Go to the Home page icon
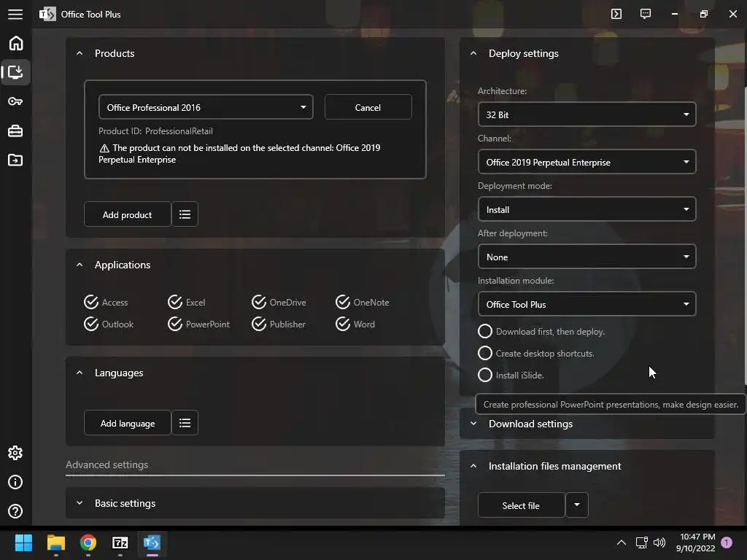The height and width of the screenshot is (560, 747). [x=16, y=43]
